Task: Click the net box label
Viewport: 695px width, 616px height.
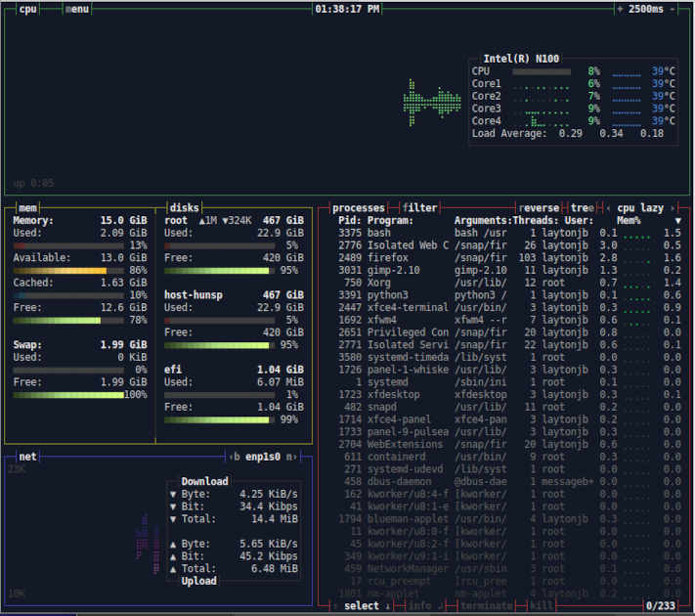Action: tap(27, 457)
